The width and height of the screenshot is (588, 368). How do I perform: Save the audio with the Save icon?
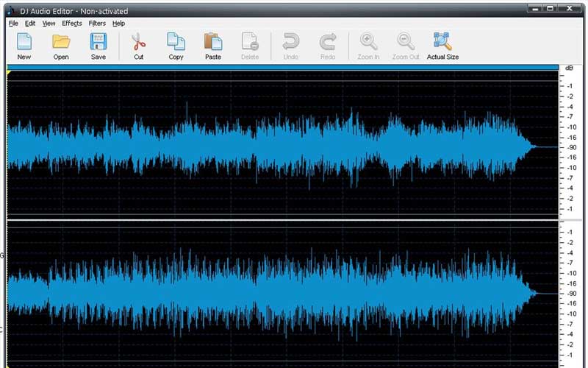(x=98, y=42)
